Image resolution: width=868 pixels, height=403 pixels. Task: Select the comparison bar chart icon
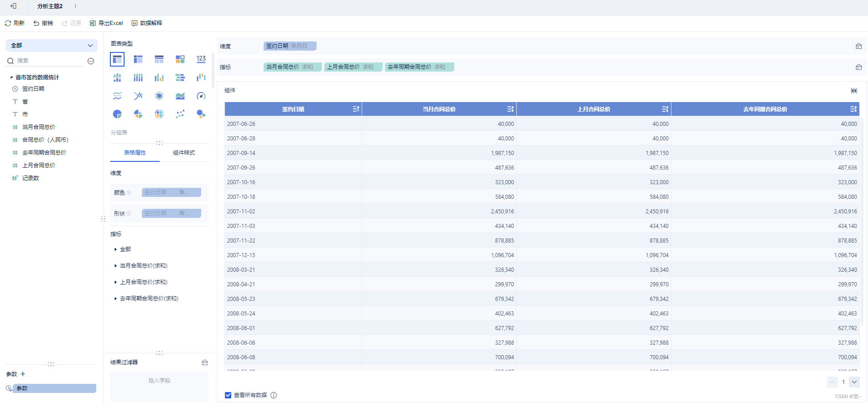point(180,77)
